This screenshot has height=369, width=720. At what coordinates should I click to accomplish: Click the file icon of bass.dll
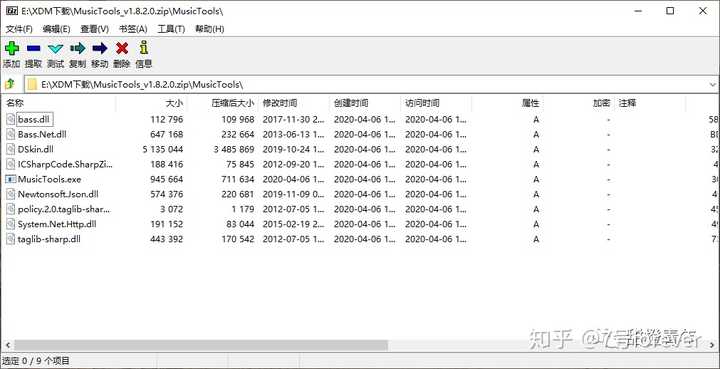pyautogui.click(x=11, y=119)
